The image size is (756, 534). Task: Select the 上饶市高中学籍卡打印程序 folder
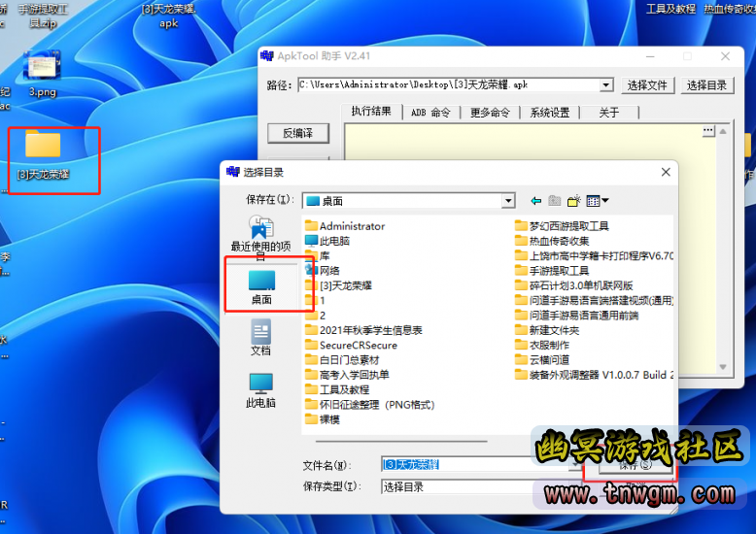[x=594, y=256]
